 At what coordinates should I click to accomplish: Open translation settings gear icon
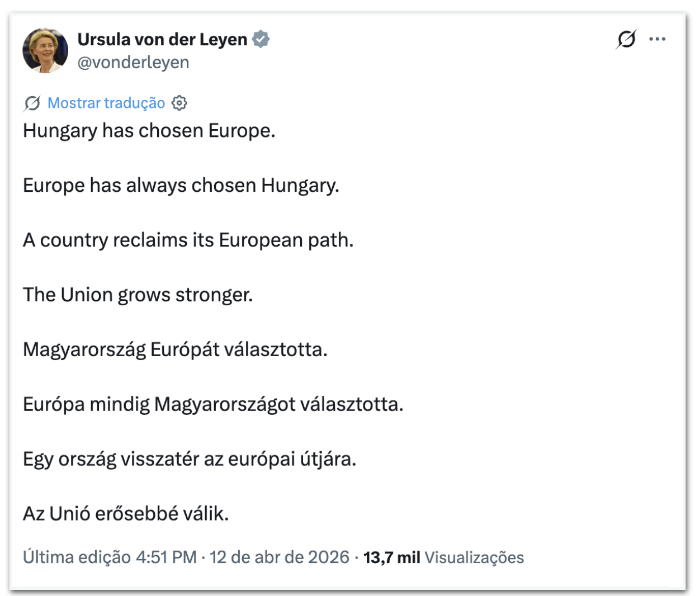point(179,103)
